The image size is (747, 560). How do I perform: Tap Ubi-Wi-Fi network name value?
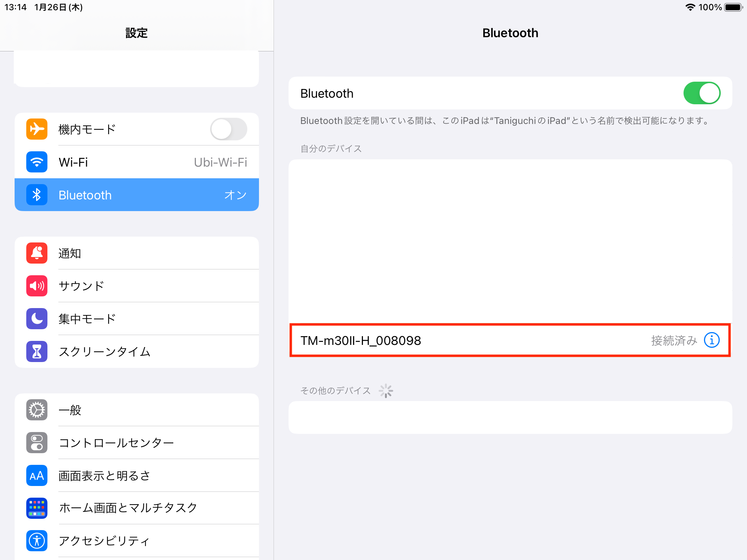(x=220, y=162)
